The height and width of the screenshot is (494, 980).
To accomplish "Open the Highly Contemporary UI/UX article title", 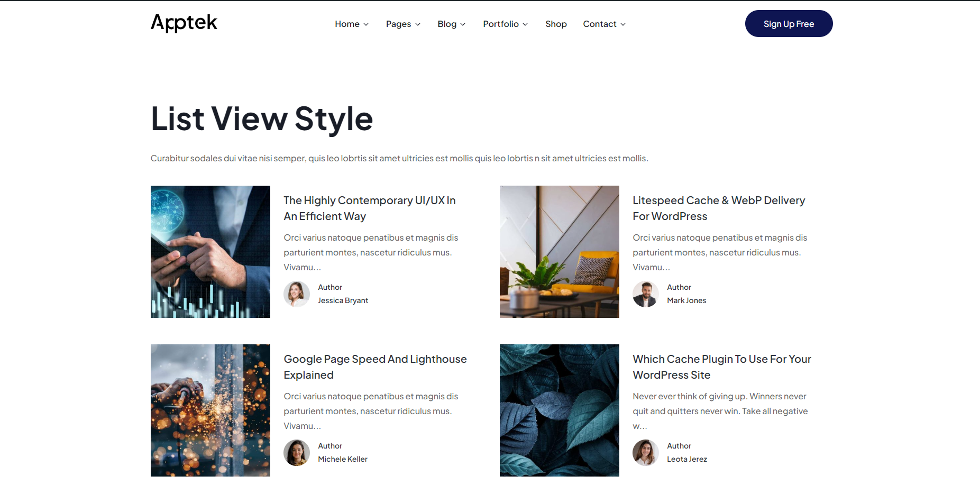I will [369, 208].
